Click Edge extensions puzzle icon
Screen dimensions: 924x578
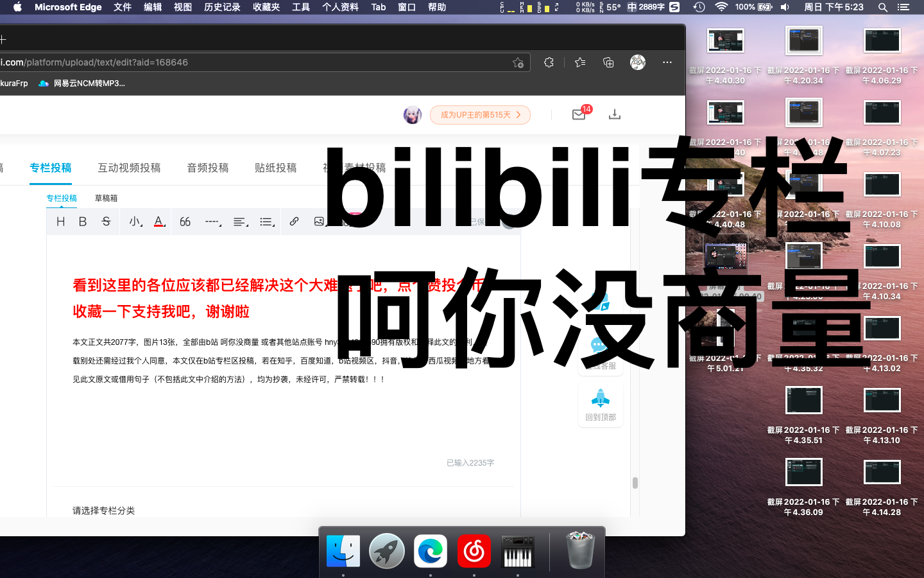coord(549,62)
